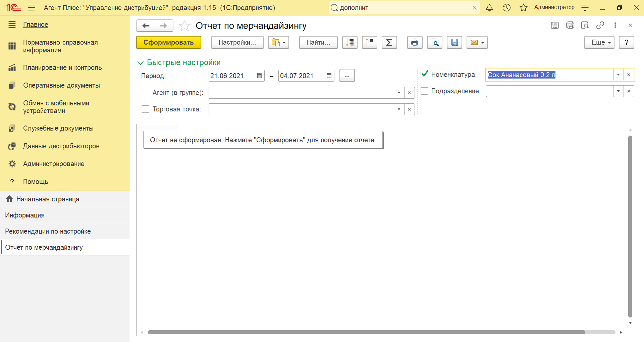Switch to Информация tab

point(65,215)
